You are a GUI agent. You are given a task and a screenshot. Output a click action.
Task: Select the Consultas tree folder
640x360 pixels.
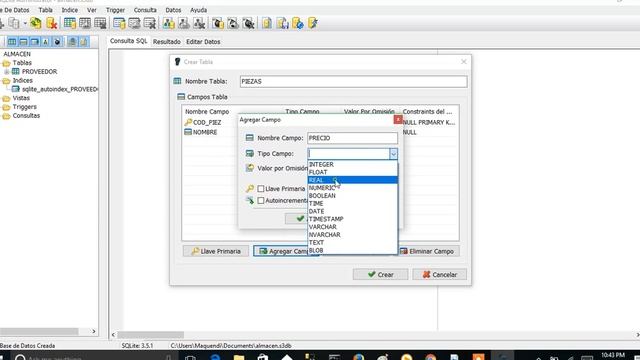(x=26, y=116)
